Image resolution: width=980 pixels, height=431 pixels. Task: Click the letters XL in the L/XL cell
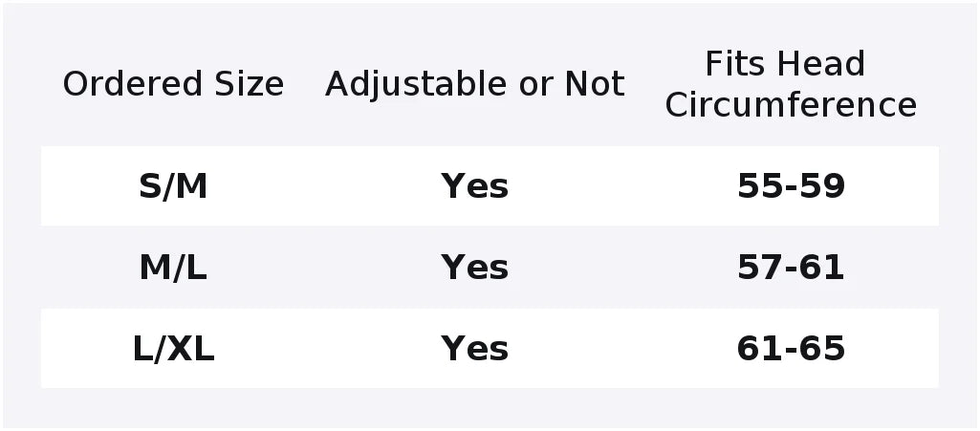[x=190, y=349]
